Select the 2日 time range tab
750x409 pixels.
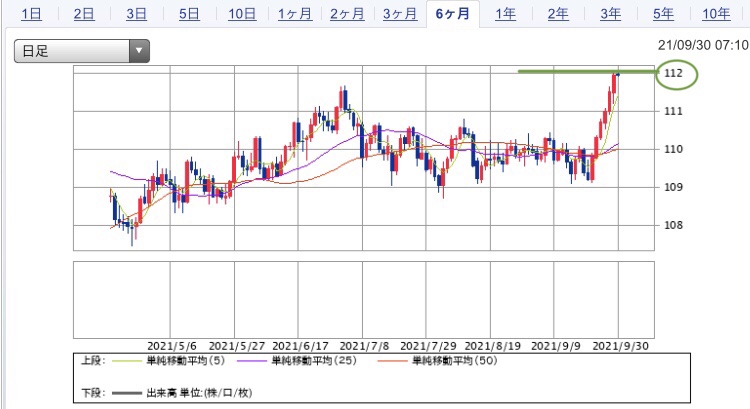click(x=84, y=14)
